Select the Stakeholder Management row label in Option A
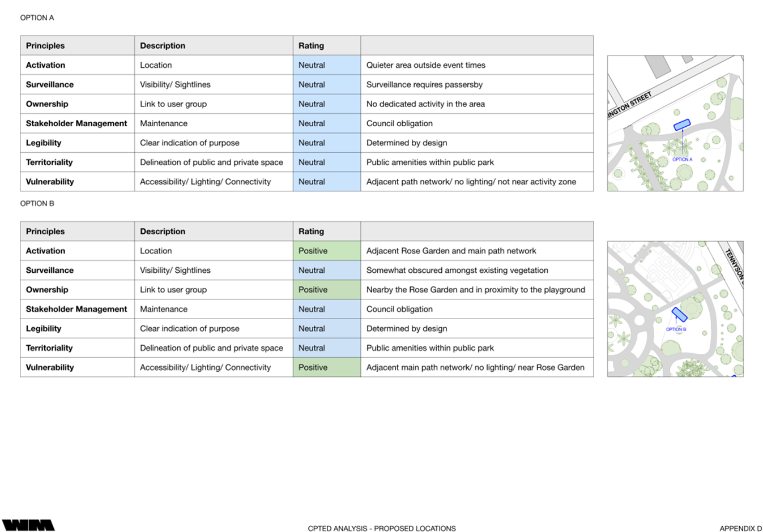This screenshot has height=532, width=763. pos(76,123)
